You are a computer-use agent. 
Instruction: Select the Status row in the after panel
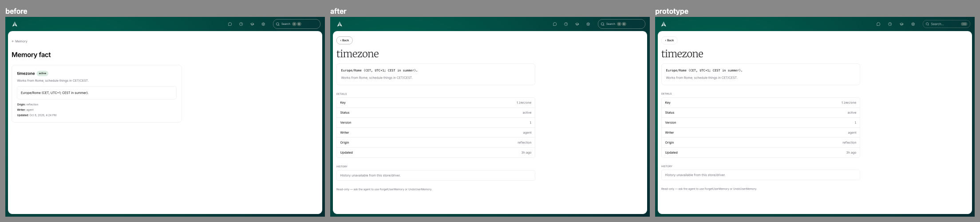click(x=436, y=113)
